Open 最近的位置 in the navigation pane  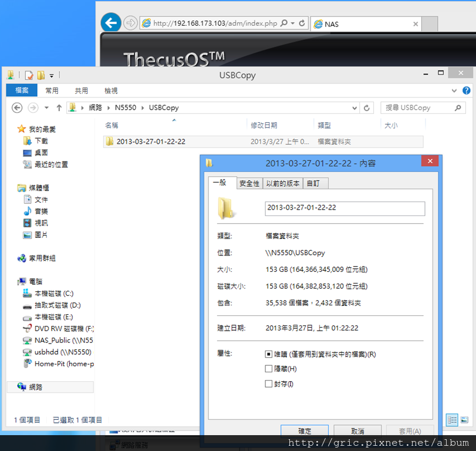(51, 164)
